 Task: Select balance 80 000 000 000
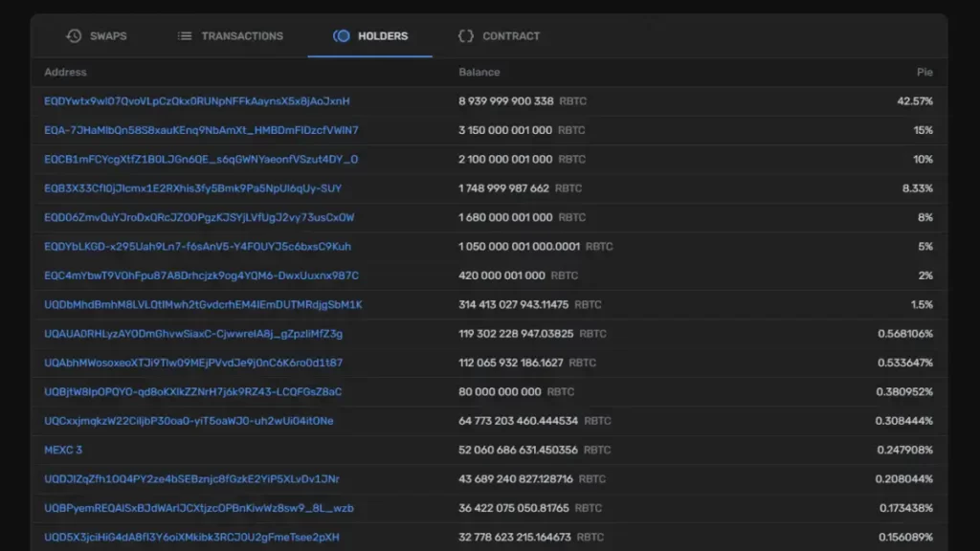tap(500, 391)
